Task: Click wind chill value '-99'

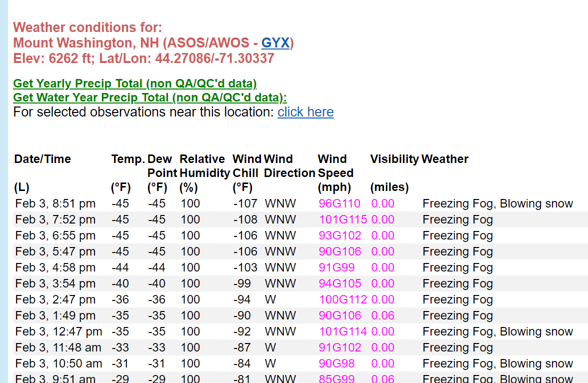Action: point(242,283)
